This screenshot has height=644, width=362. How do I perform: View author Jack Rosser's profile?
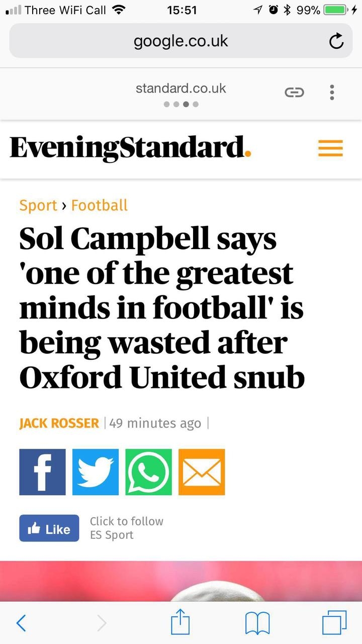click(59, 423)
